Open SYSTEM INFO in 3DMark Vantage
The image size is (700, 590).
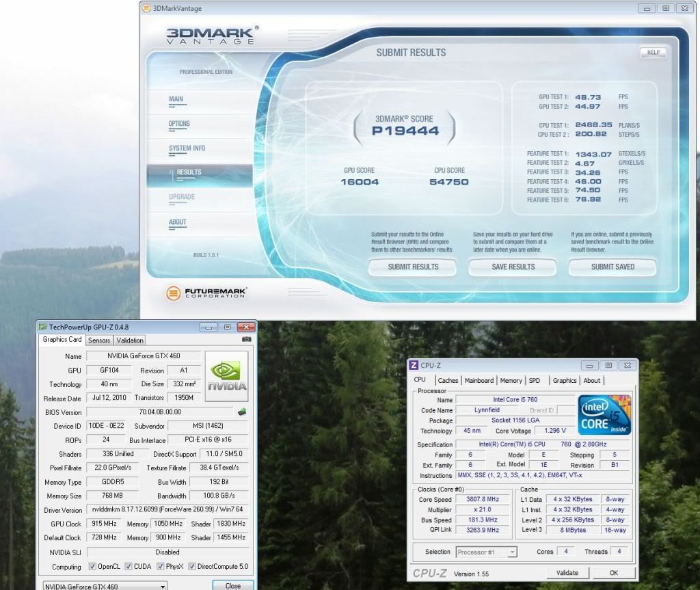187,148
